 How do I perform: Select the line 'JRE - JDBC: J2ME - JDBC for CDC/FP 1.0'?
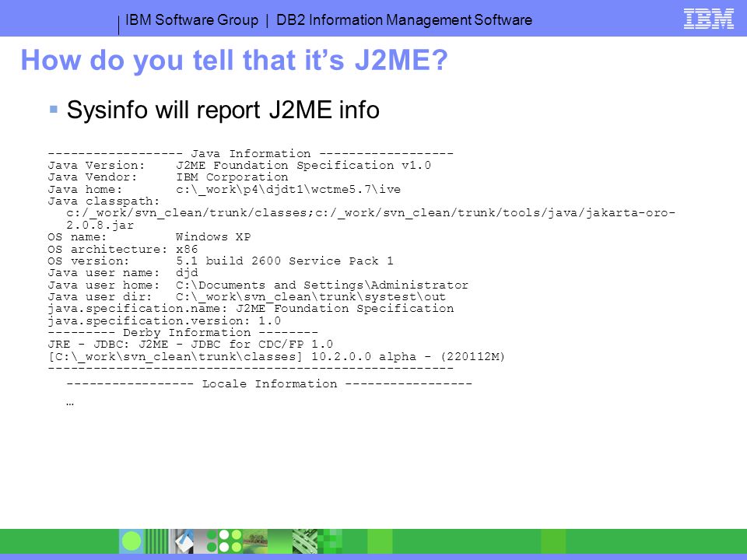pyautogui.click(x=191, y=345)
